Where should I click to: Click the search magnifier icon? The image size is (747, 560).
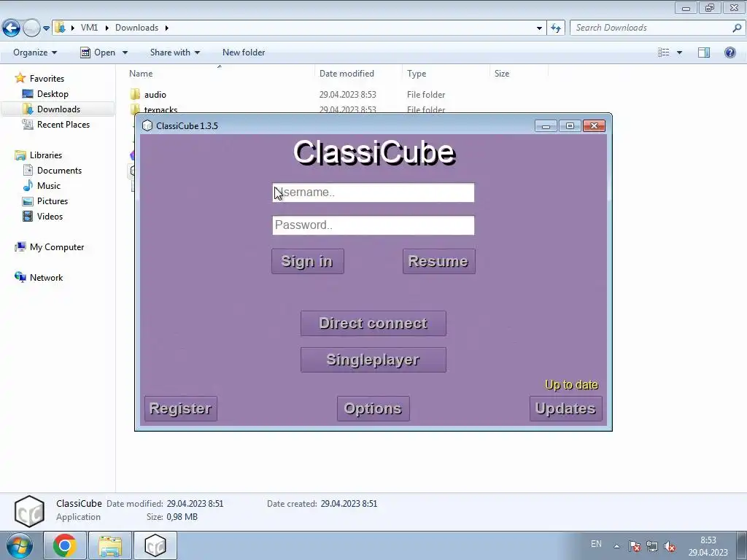737,28
